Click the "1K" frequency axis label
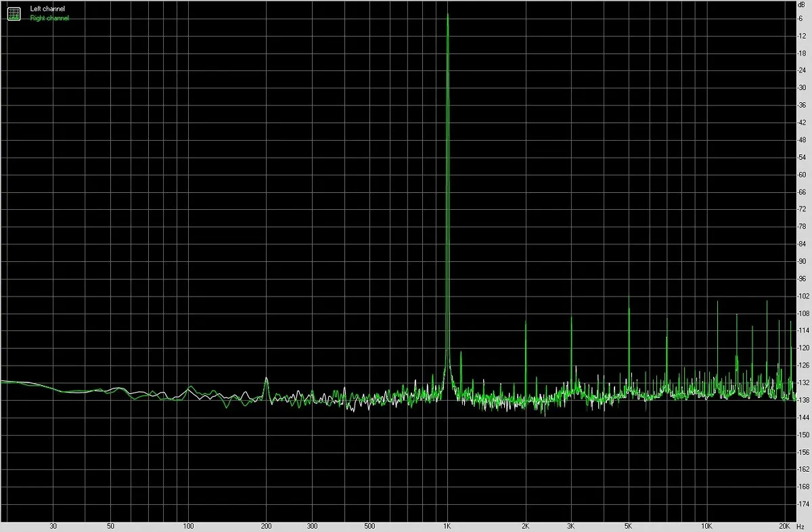This screenshot has height=532, width=812. tap(447, 526)
